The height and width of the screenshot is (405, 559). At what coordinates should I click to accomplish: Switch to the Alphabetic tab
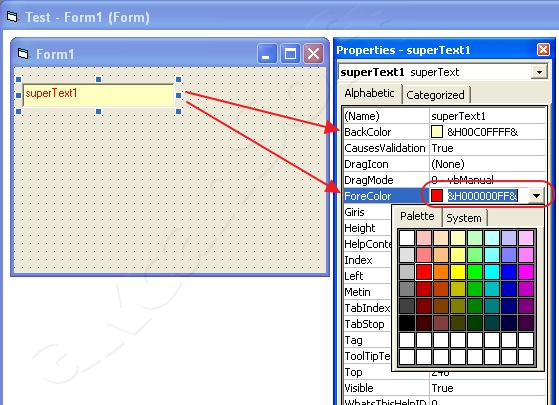coord(369,93)
